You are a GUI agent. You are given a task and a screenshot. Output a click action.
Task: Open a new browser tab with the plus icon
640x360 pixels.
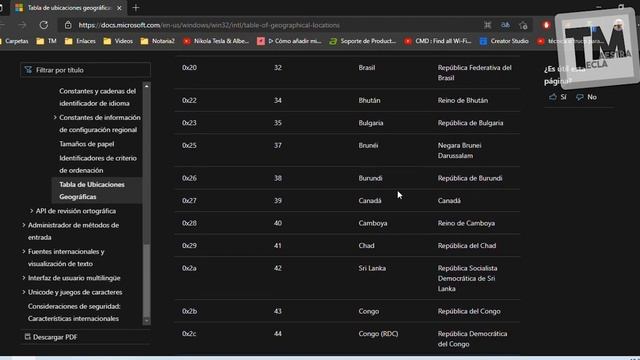pyautogui.click(x=136, y=8)
